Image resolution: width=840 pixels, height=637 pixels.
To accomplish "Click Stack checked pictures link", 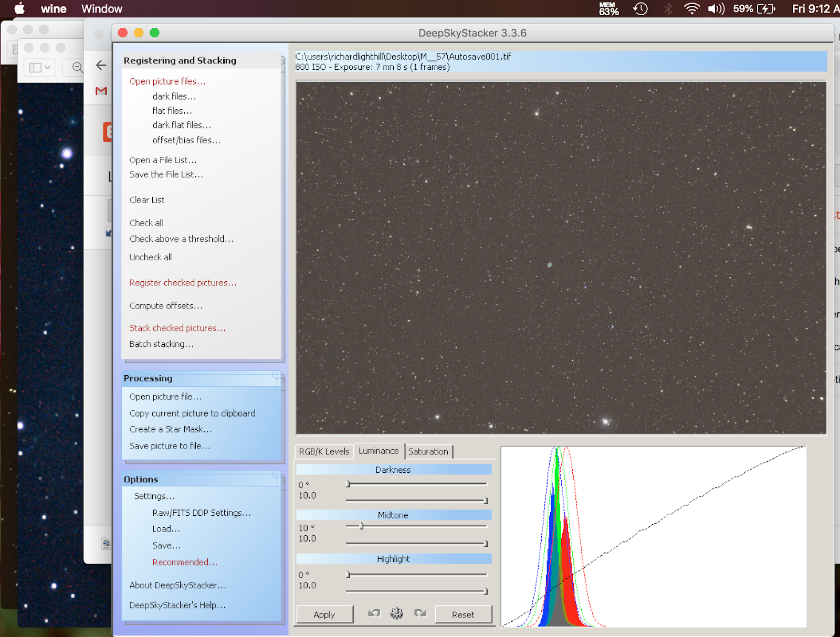I will coord(177,328).
